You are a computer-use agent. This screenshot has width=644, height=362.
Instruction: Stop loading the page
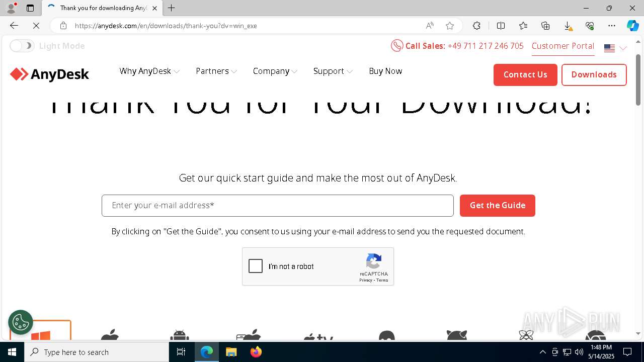[x=36, y=26]
